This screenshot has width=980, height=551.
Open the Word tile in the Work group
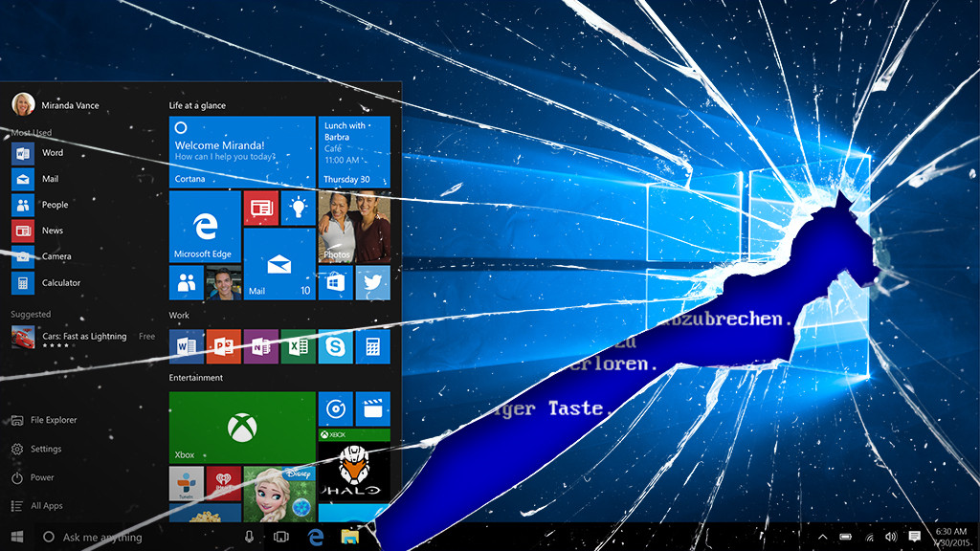click(x=187, y=346)
